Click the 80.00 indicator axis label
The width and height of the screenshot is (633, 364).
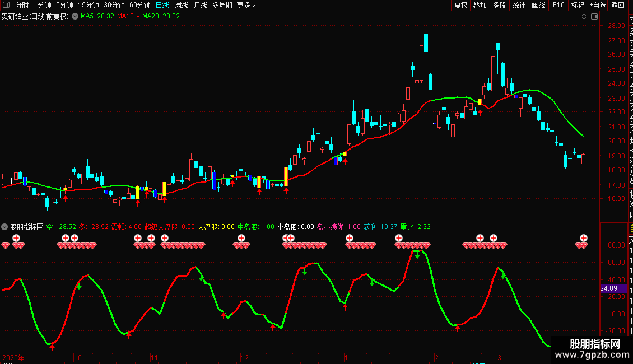[x=616, y=245]
